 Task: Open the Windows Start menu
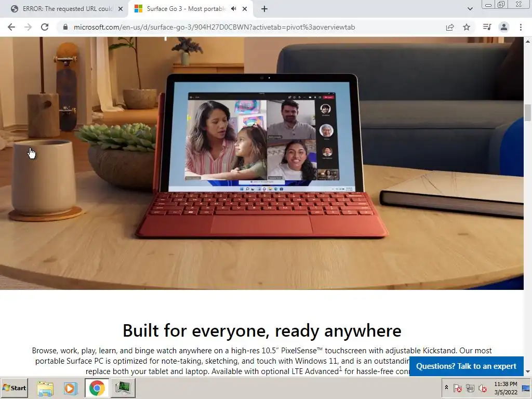click(x=14, y=388)
